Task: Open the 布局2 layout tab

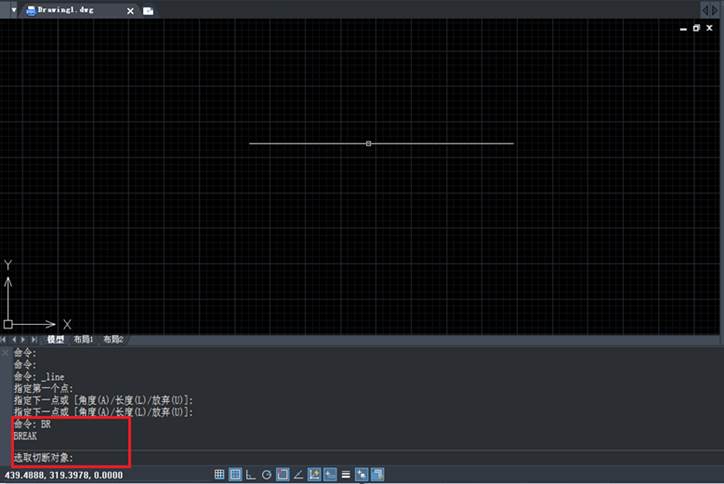Action: click(x=113, y=340)
